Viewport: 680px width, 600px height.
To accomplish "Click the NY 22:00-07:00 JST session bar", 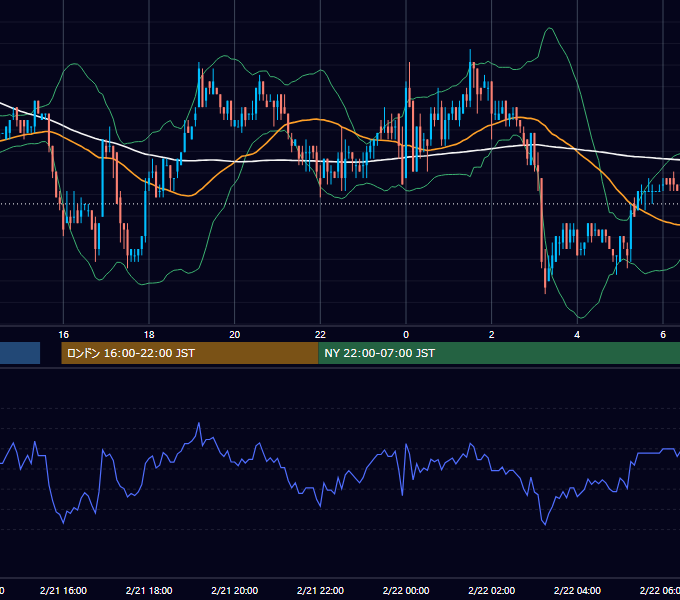I will pyautogui.click(x=499, y=353).
